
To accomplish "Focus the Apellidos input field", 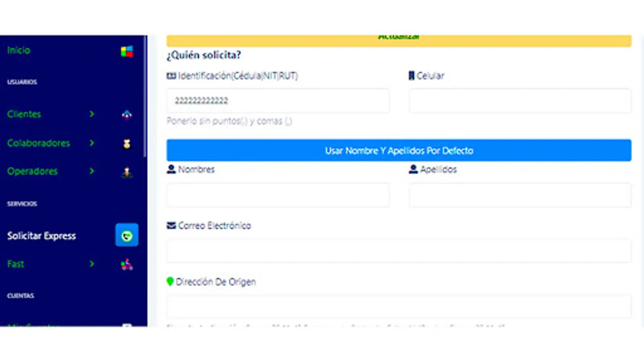I will pyautogui.click(x=520, y=195).
